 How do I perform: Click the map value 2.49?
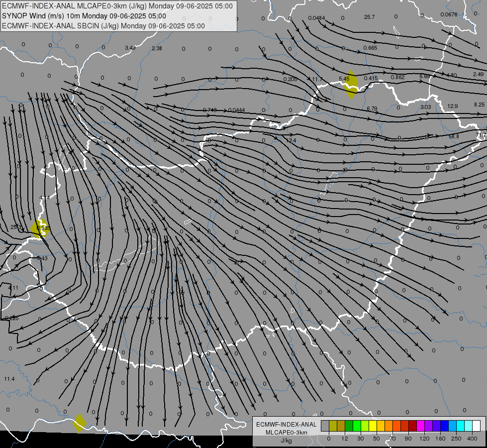pos(479,74)
